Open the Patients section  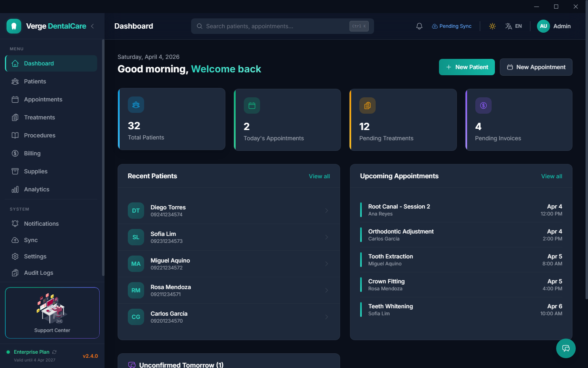[51, 81]
